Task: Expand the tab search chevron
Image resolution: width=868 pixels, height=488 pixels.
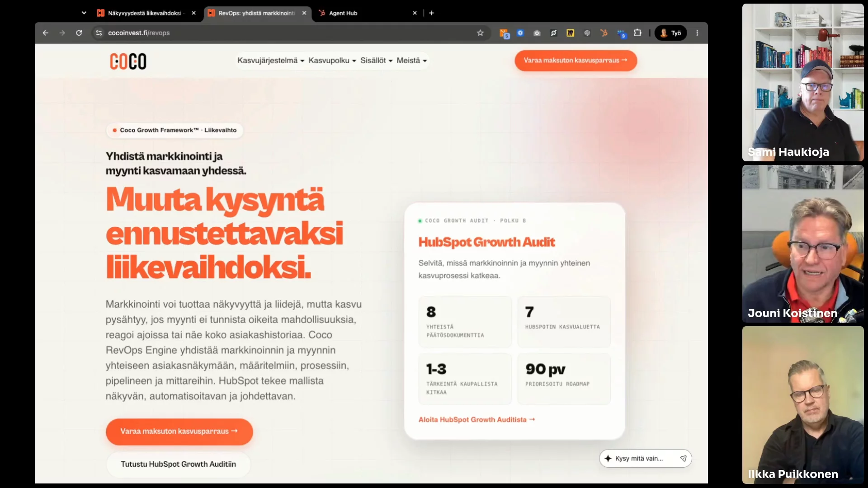Action: click(84, 13)
